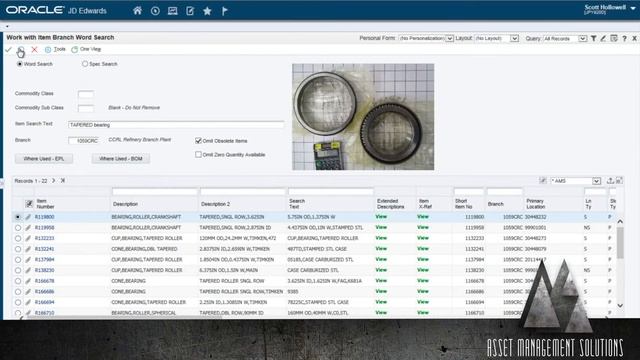Open item number link R119800
The image size is (640, 360).
click(44, 217)
